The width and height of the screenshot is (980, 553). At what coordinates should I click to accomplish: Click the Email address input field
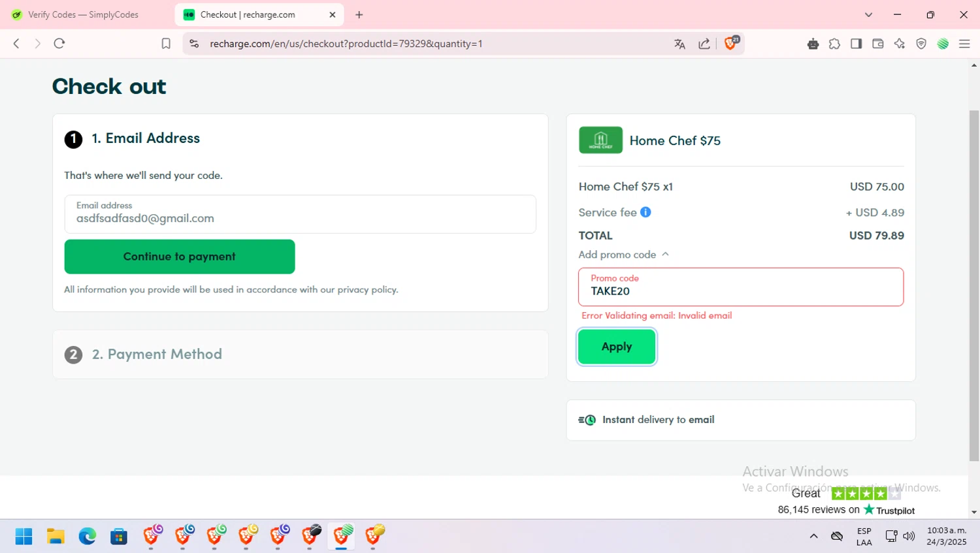pos(300,214)
